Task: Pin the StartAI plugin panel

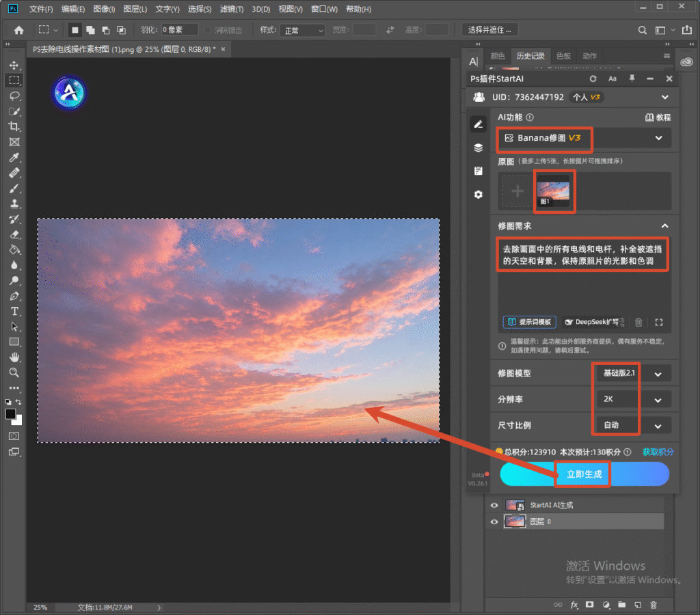Action: (632, 79)
